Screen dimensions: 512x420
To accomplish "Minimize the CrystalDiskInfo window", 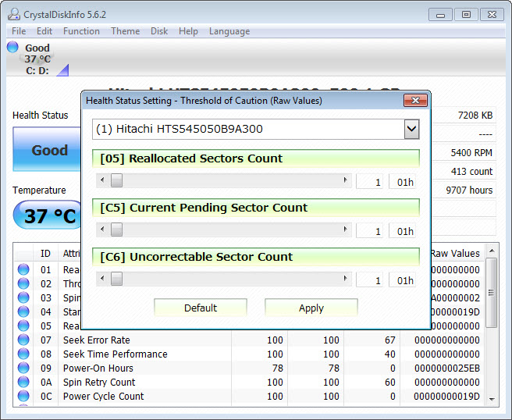I will tap(440, 15).
